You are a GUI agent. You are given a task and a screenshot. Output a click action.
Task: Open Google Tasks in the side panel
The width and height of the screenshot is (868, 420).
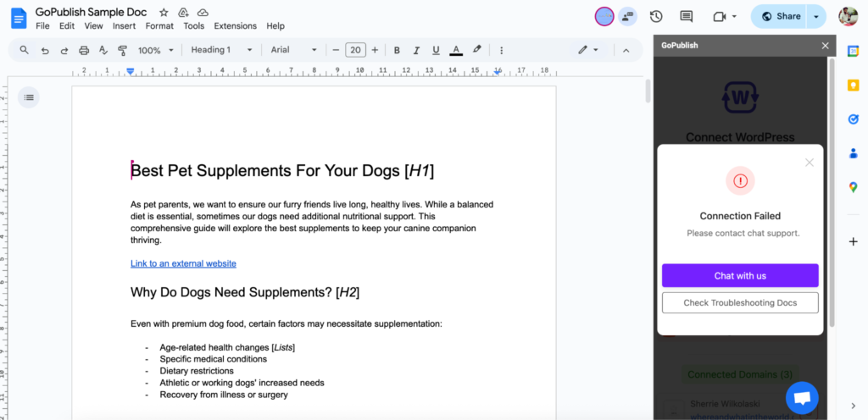click(x=853, y=119)
